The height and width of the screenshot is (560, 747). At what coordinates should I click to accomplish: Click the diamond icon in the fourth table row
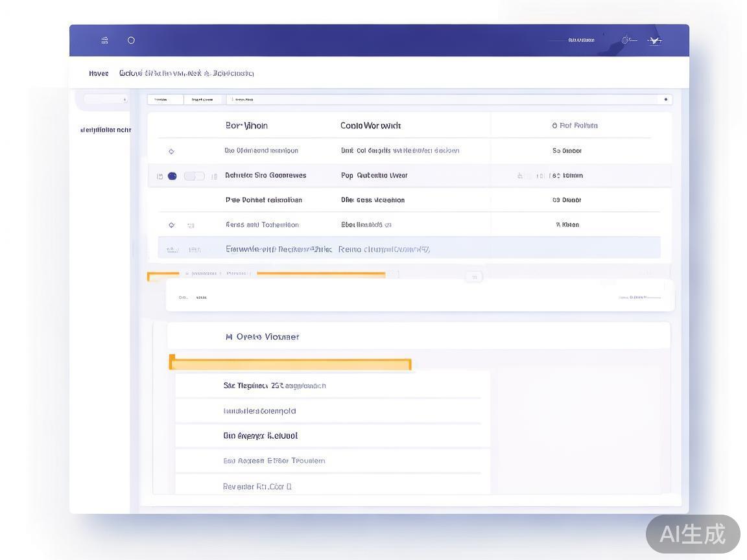point(171,225)
